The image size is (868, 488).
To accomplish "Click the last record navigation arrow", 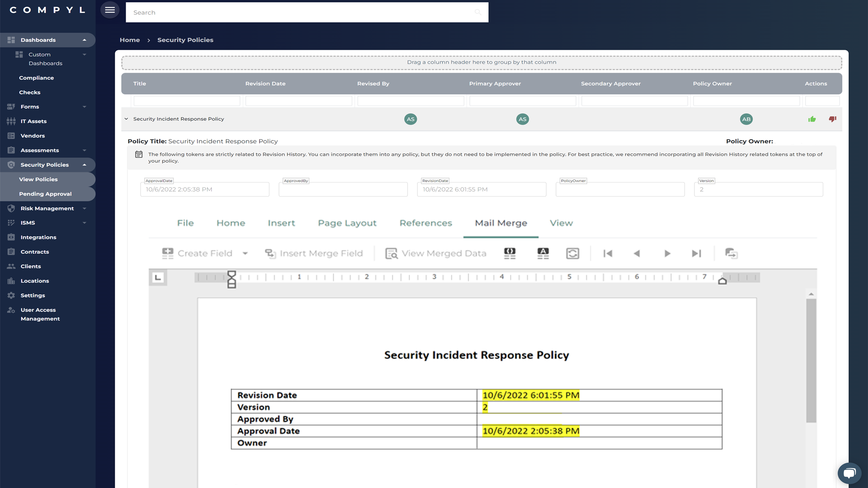I will [696, 253].
